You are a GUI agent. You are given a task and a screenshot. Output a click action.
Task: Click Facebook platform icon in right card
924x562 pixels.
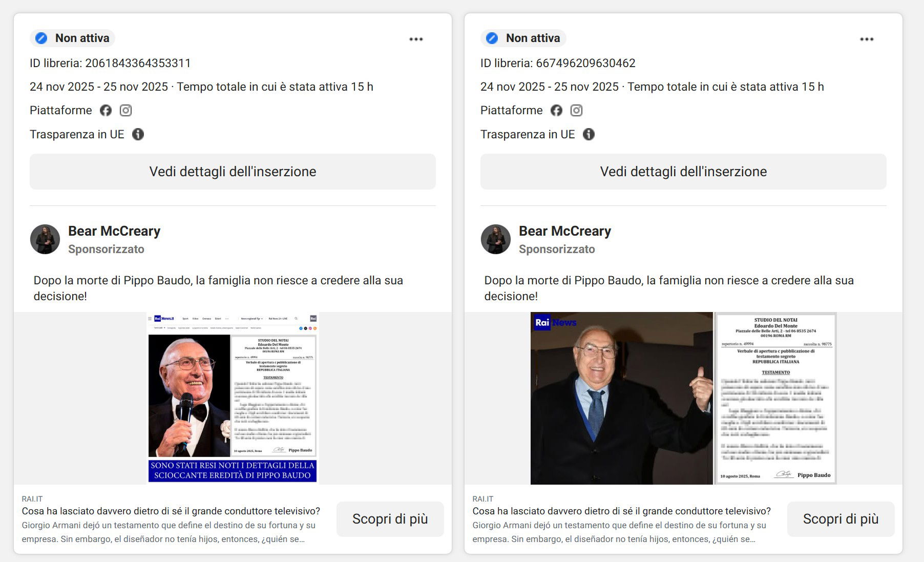coord(556,110)
